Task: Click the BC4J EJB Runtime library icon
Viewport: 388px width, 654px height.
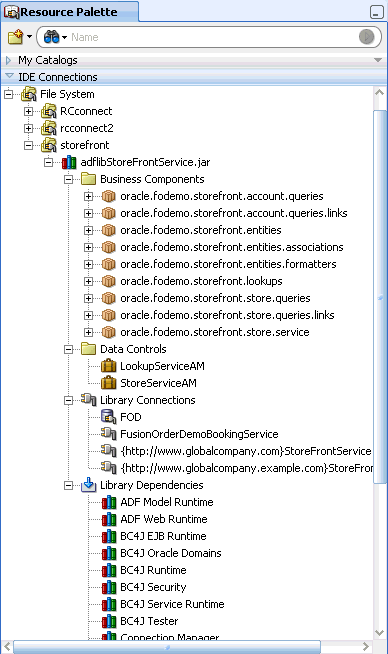Action: click(109, 536)
